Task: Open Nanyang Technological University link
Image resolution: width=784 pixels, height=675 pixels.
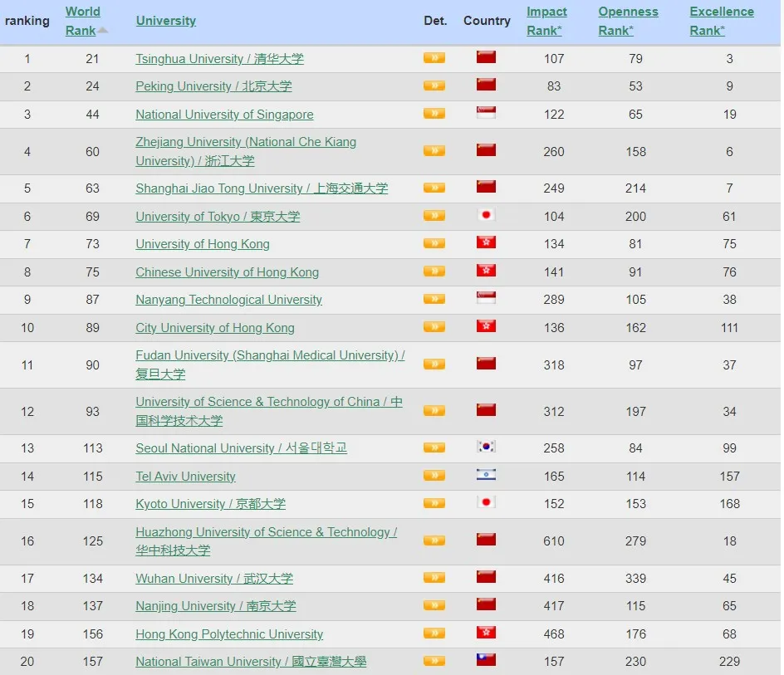Action: click(228, 300)
